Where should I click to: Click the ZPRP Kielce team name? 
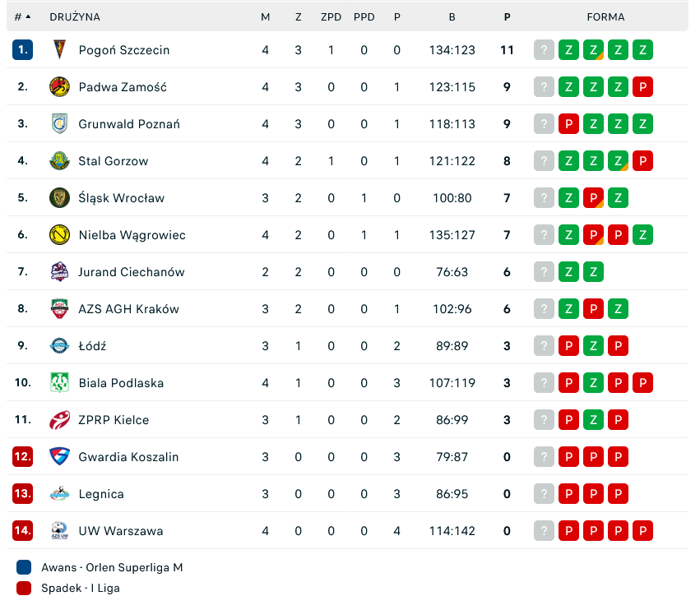114,420
